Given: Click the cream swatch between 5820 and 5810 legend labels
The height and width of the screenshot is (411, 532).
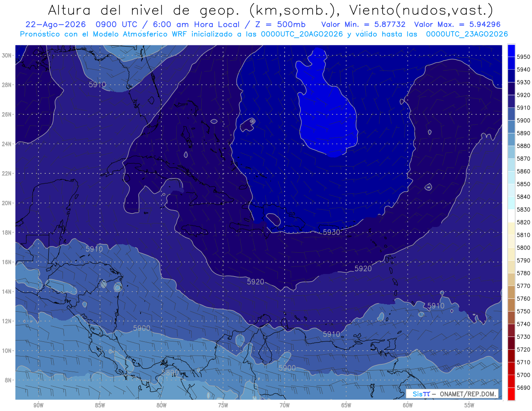Looking at the screenshot, I should [x=511, y=228].
